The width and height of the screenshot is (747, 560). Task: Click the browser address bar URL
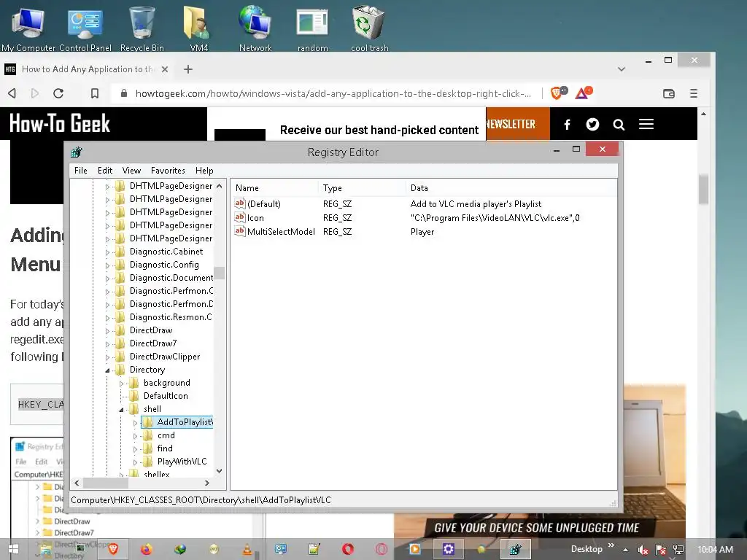click(333, 93)
